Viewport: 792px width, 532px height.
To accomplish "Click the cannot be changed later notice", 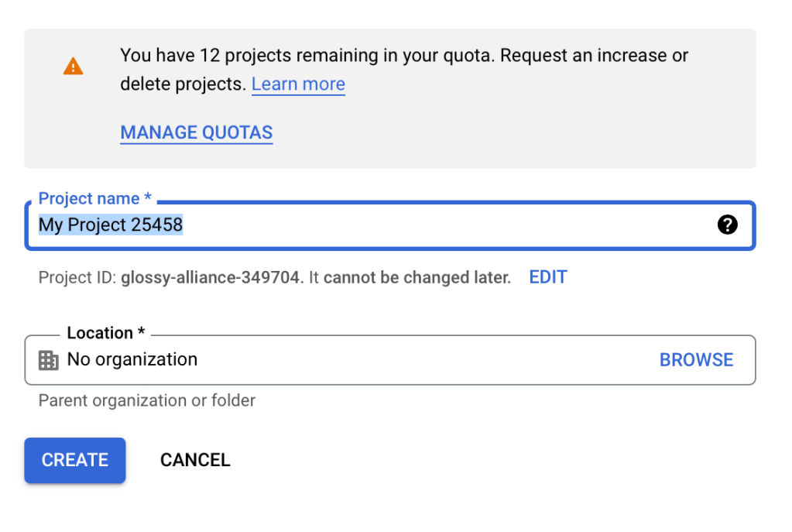I will tap(417, 277).
